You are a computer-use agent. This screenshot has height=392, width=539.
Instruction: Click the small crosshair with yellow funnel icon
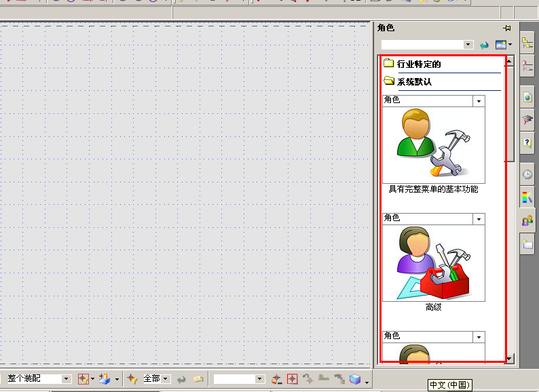(132, 379)
